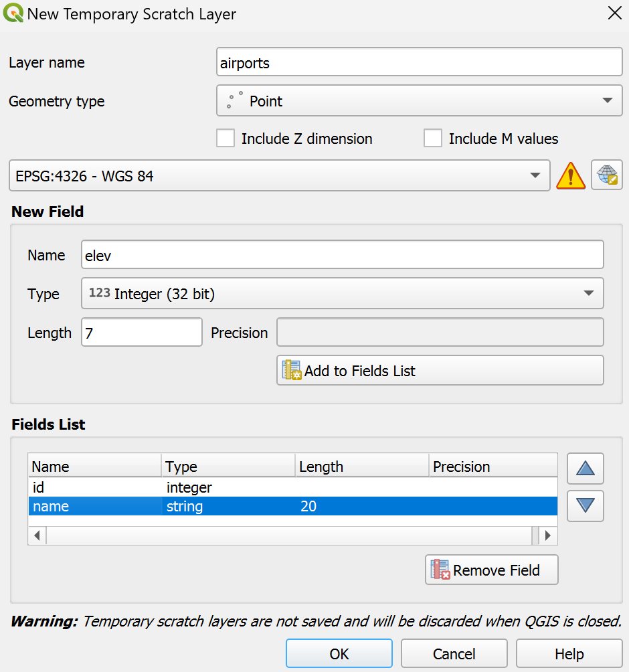Screen dimensions: 629x672
Task: Click the CRS warning triangle icon
Action: point(571,176)
